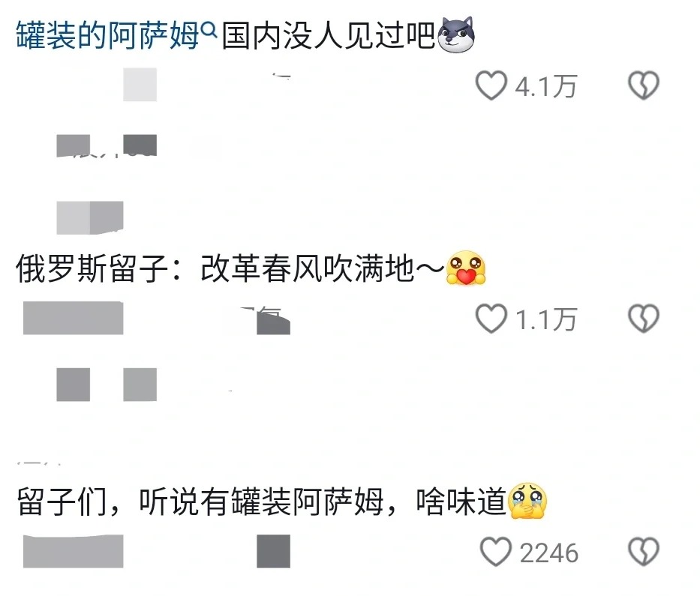Tap the husky dog emoji
This screenshot has height=596, width=700.
[456, 34]
